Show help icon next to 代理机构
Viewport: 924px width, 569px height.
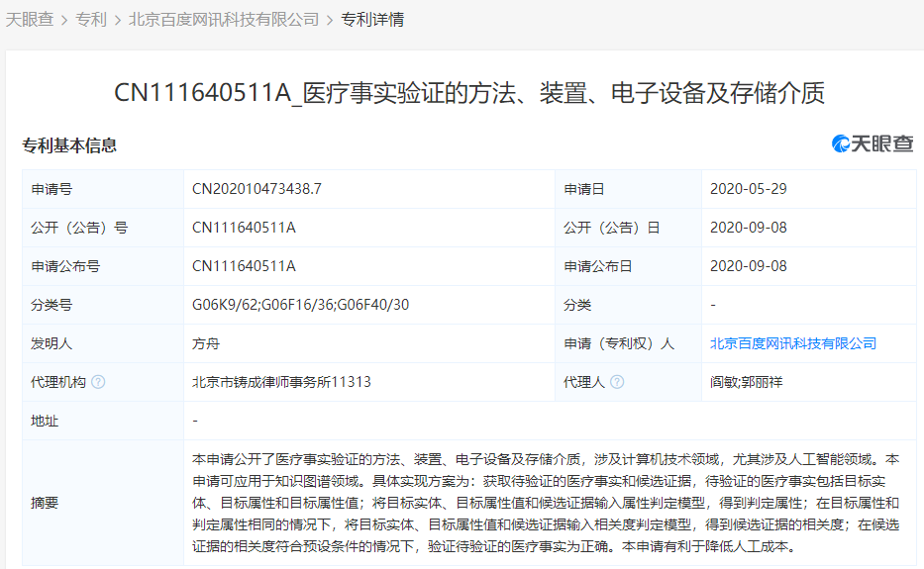point(98,382)
